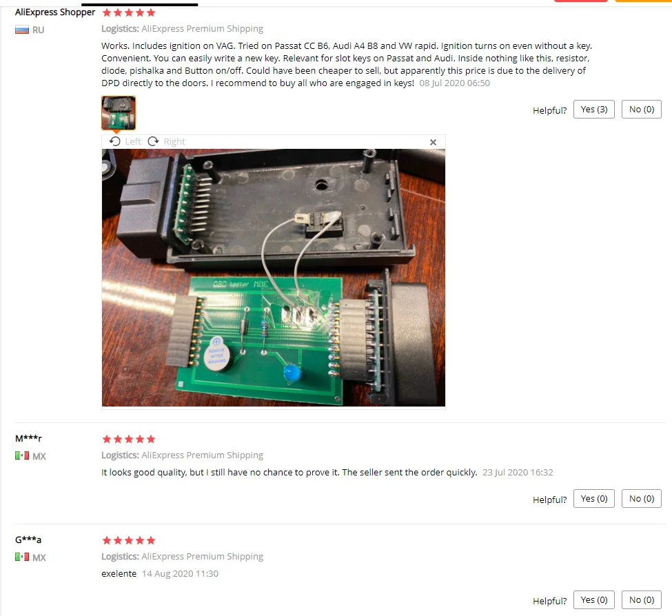Close the enlarged review photo

tap(433, 142)
